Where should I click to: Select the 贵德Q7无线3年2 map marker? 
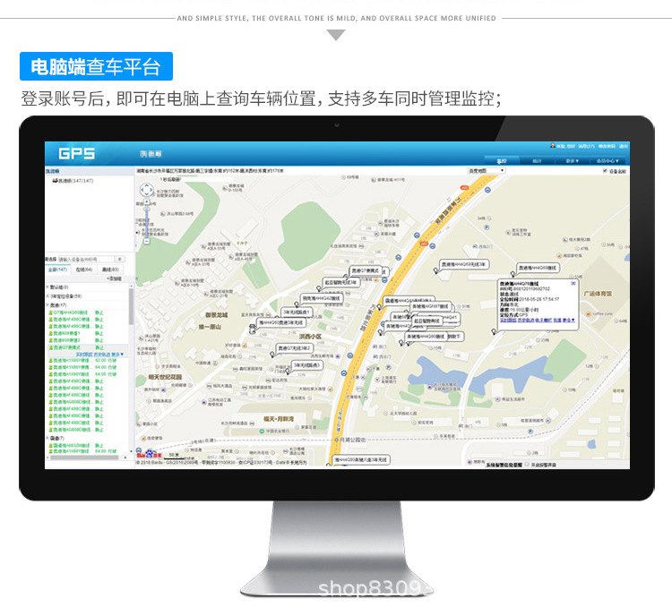click(x=294, y=348)
